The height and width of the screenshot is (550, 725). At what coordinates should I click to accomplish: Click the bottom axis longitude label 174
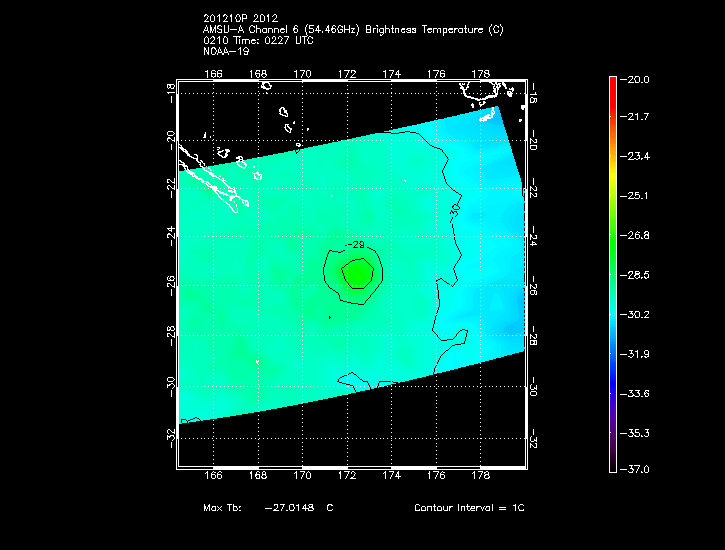(392, 475)
